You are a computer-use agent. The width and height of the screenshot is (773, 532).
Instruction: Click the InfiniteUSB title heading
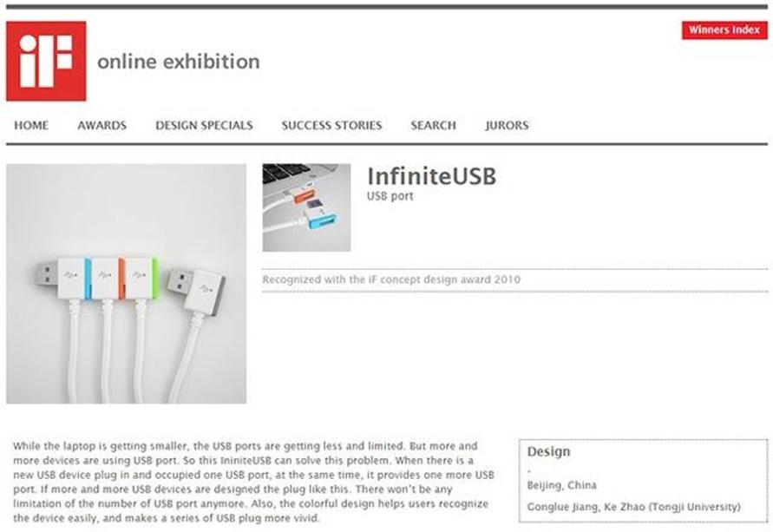pyautogui.click(x=431, y=176)
